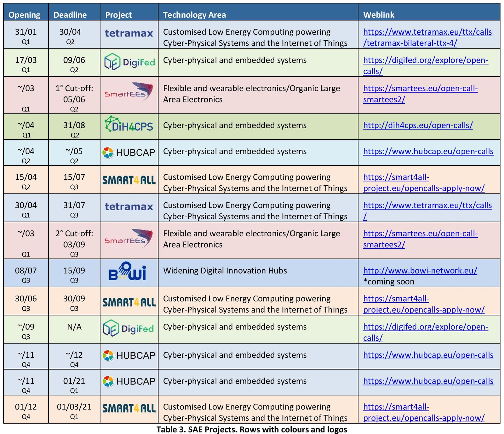The width and height of the screenshot is (504, 434).
Task: Select the '09/06' deadline cell
Action: (74, 63)
